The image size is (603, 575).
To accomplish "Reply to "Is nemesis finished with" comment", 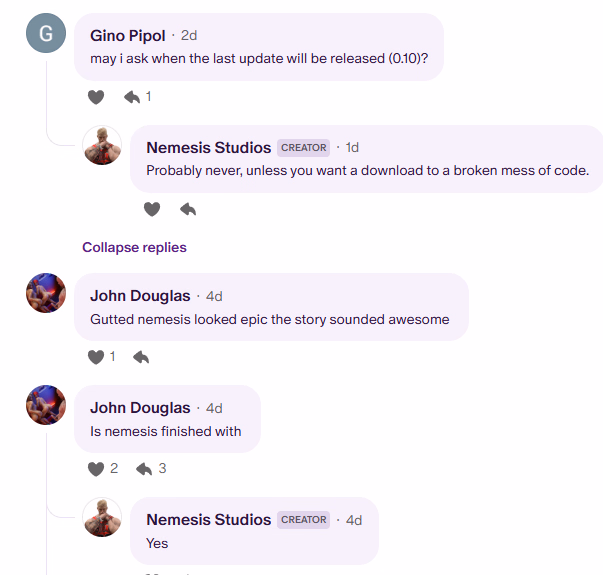I will [144, 469].
